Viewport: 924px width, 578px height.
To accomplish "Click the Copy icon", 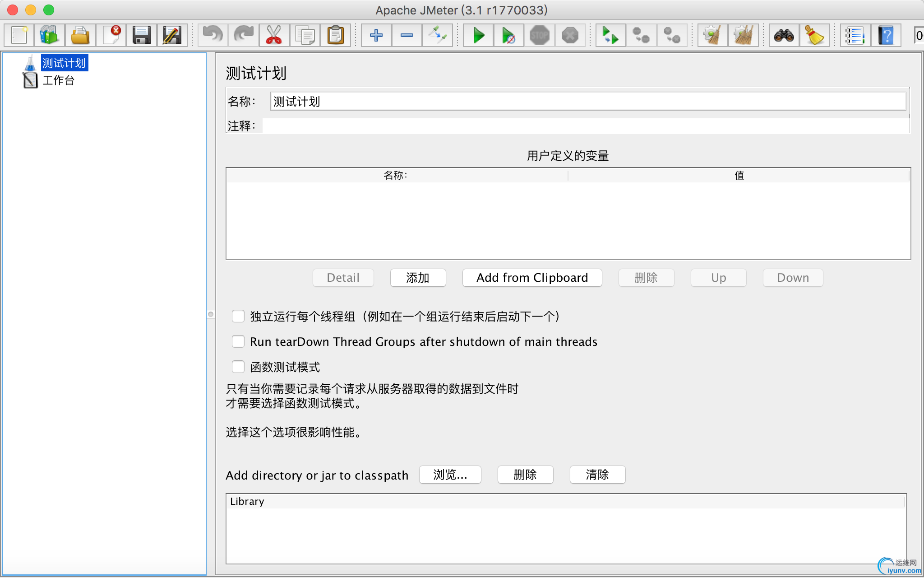I will point(305,35).
